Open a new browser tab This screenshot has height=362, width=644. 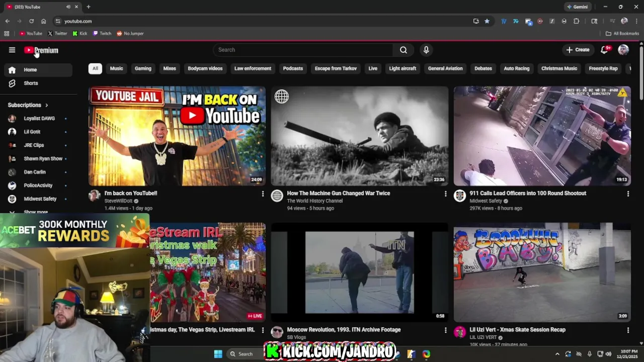pyautogui.click(x=89, y=7)
